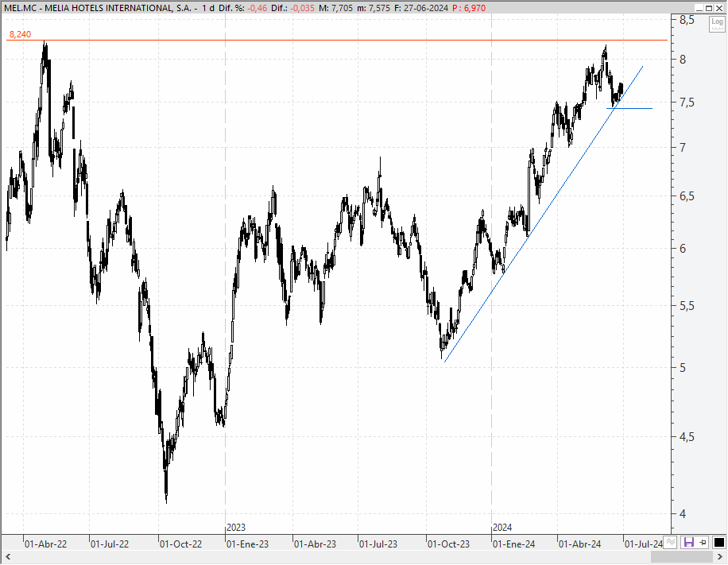Click the scrollbar right arrow

[x=720, y=556]
